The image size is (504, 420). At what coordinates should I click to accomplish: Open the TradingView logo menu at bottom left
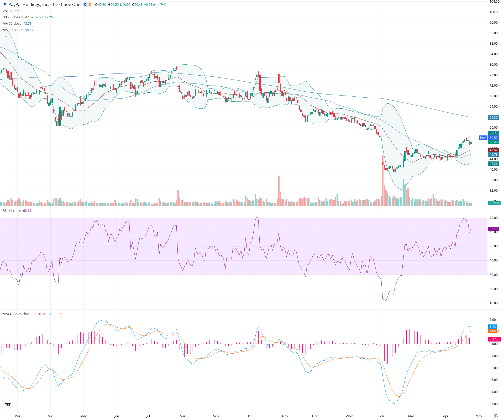click(x=8, y=404)
